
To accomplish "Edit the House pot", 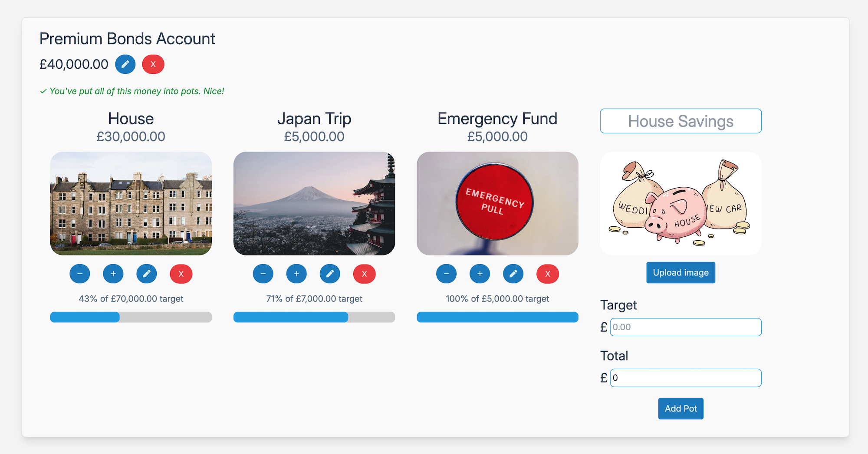I will tap(147, 274).
